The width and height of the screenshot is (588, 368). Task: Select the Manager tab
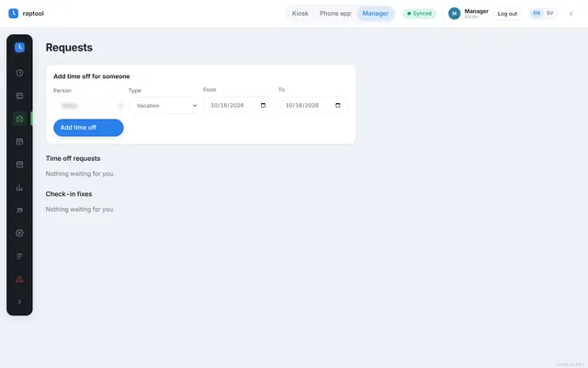[x=376, y=14]
